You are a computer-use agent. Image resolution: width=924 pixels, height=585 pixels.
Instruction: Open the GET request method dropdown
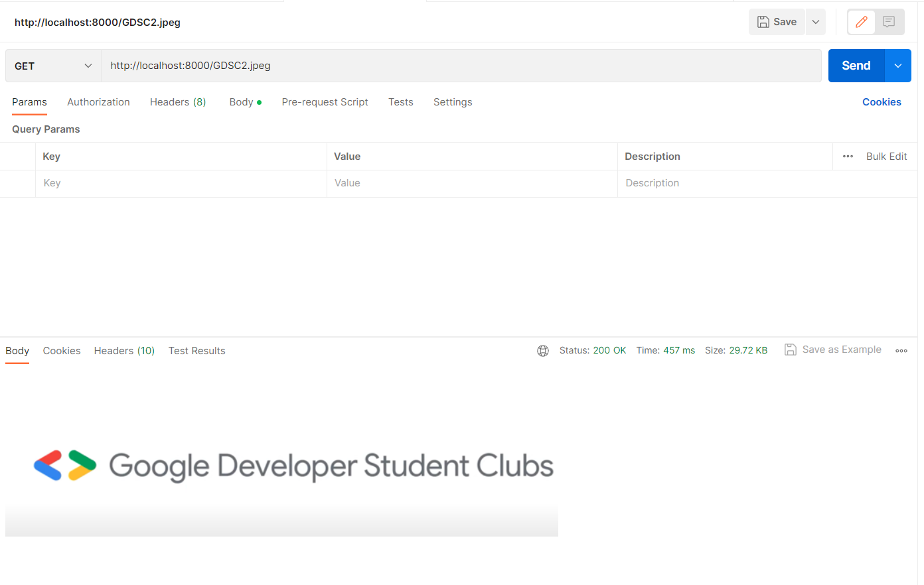(52, 65)
